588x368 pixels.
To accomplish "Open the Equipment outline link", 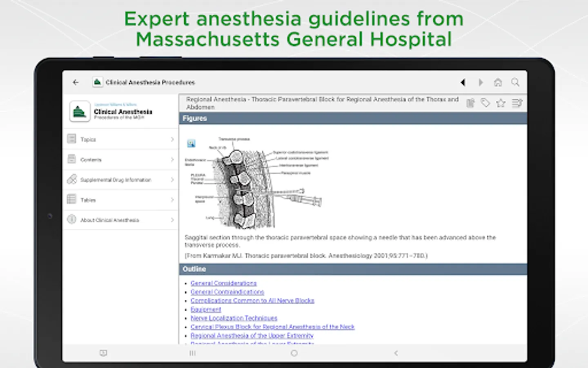I will [x=205, y=310].
